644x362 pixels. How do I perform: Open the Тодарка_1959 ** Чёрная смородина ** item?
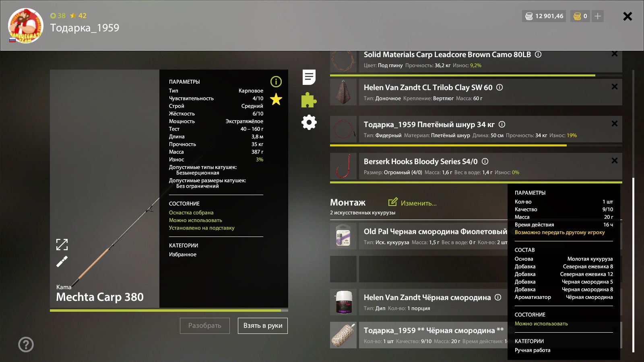pyautogui.click(x=433, y=335)
